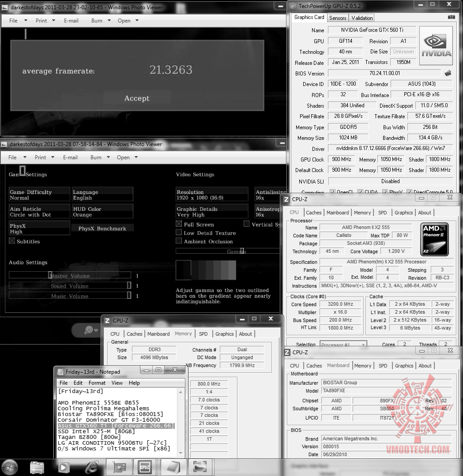This screenshot has width=463, height=476.
Task: Click the PhysX Benchmark button
Action: [102, 228]
